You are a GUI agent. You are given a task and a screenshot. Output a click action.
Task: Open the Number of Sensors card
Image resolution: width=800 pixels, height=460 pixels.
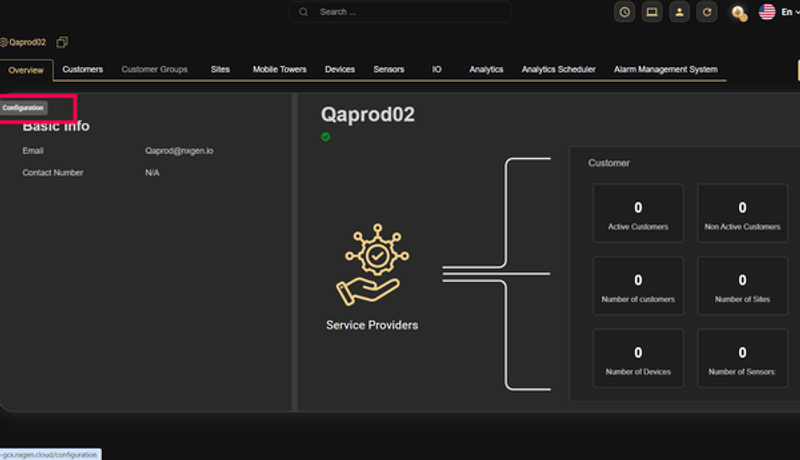pyautogui.click(x=742, y=358)
